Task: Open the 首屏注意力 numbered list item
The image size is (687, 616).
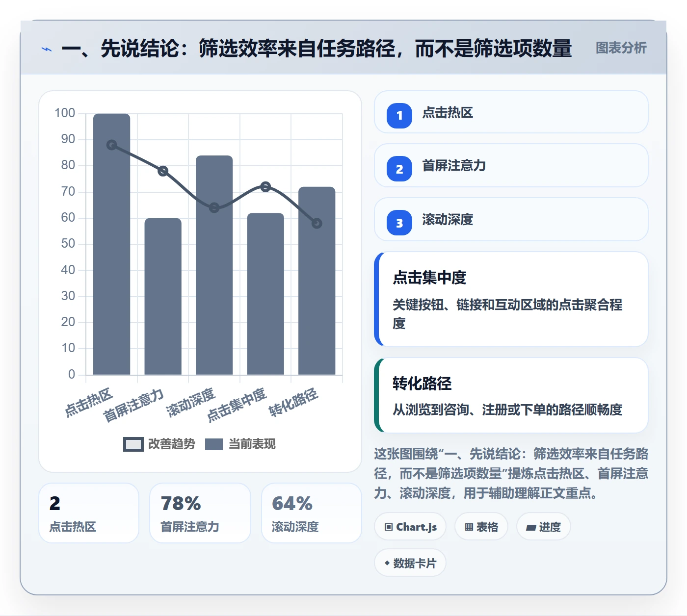Action: tap(511, 165)
